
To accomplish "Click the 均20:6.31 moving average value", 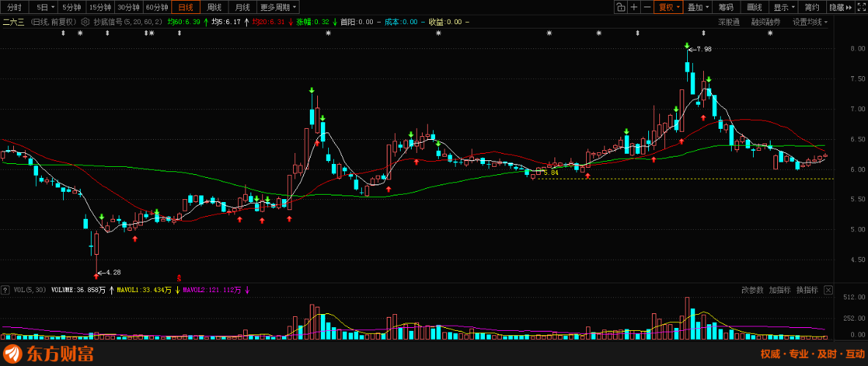I will click(x=269, y=22).
